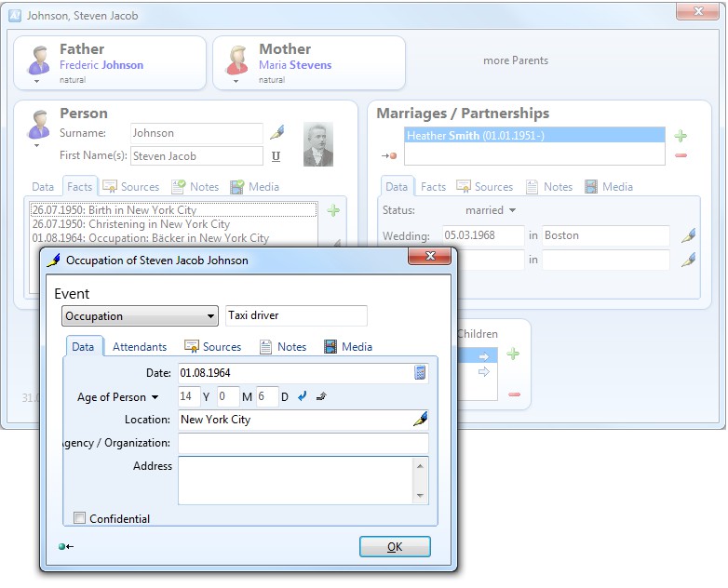The height and width of the screenshot is (588, 728).
Task: Click the Taxi driver text field
Action: [296, 315]
